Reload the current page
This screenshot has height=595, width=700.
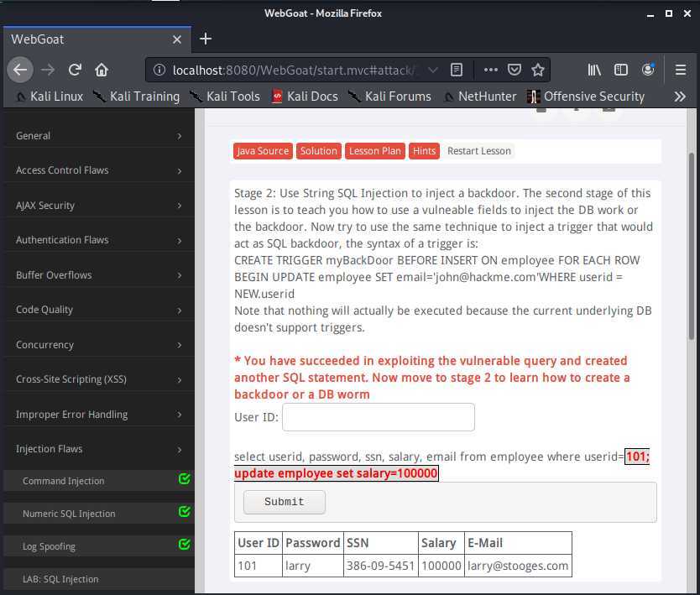(x=75, y=70)
